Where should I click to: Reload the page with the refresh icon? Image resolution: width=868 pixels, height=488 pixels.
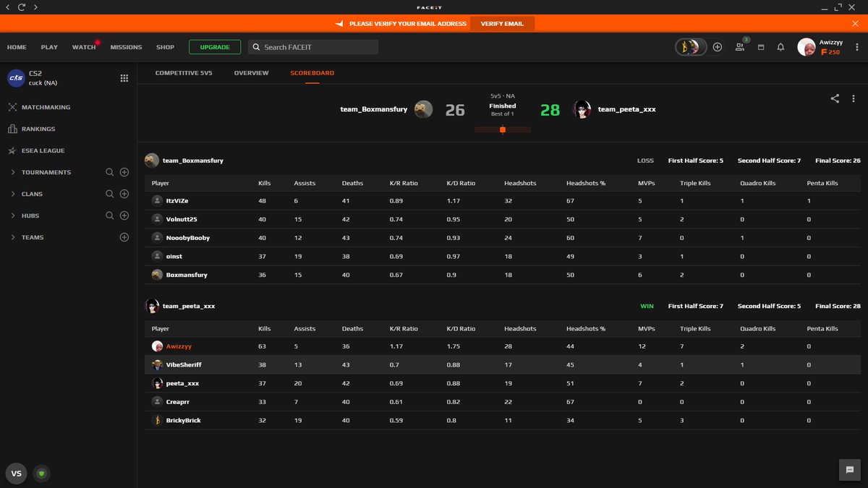click(x=22, y=7)
